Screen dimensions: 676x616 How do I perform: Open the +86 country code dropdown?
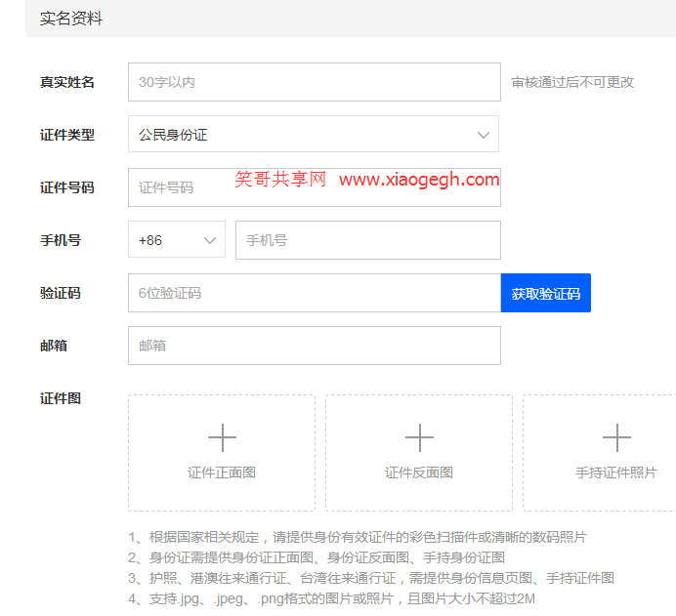click(x=177, y=239)
